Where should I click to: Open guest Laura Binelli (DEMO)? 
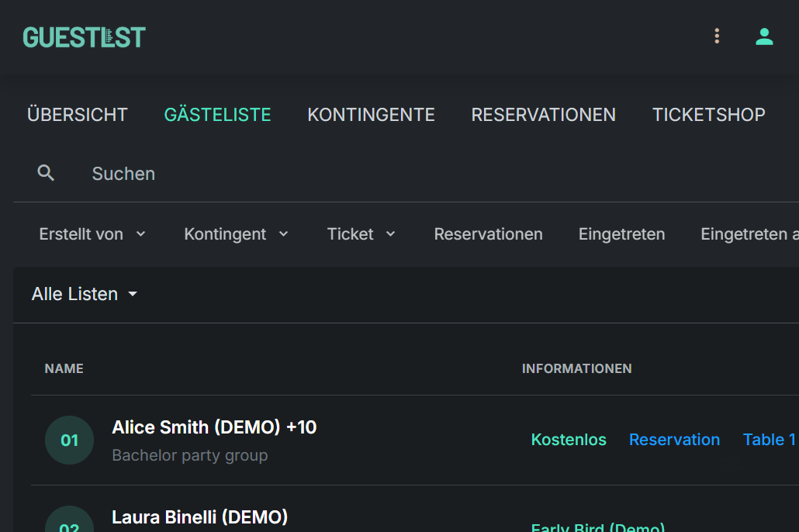pos(200,517)
